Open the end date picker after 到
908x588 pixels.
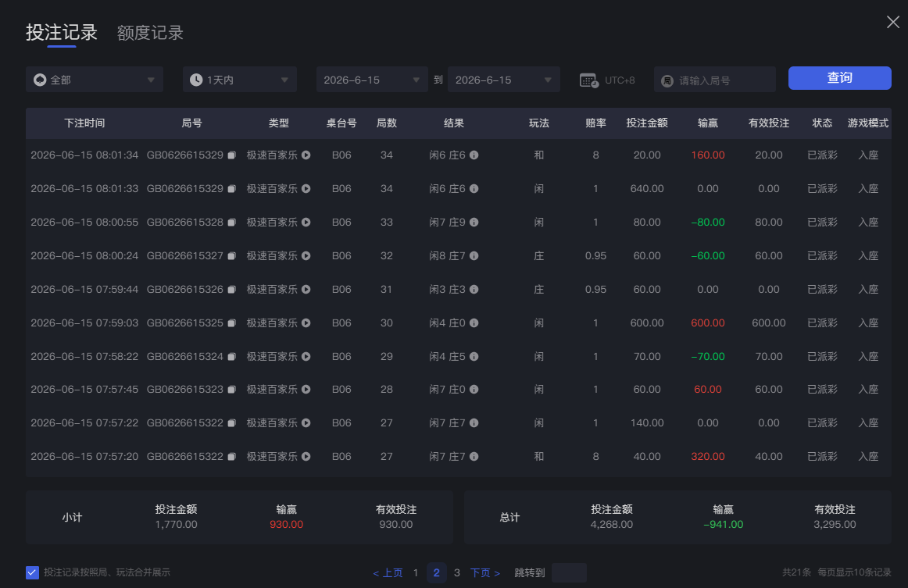(x=504, y=80)
